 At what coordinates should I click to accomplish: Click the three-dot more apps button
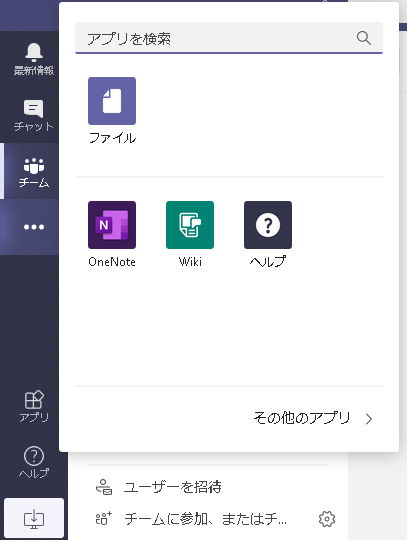(x=33, y=227)
